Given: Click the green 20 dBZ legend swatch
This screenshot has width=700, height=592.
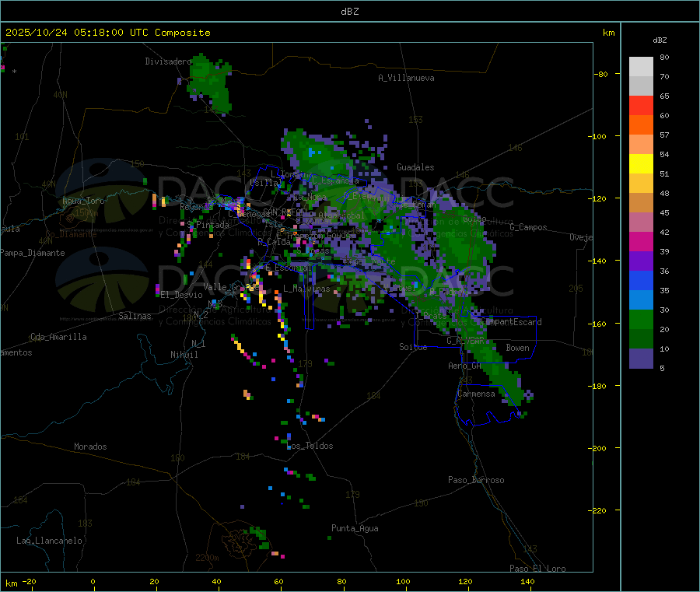Looking at the screenshot, I should click(x=641, y=319).
